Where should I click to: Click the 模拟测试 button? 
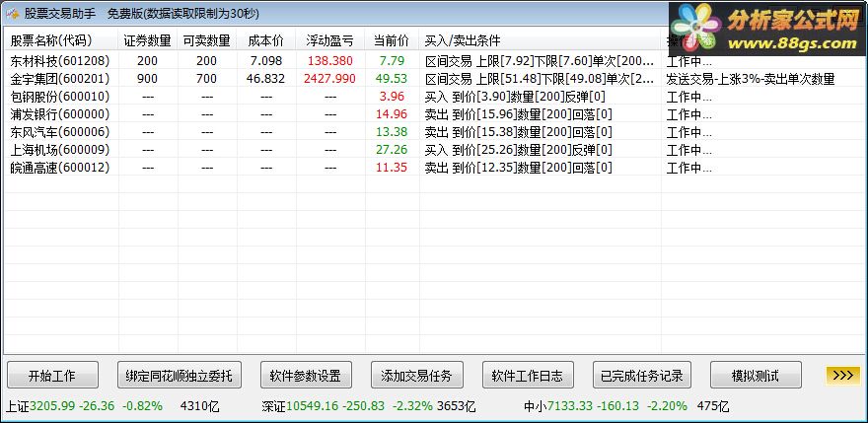(756, 376)
